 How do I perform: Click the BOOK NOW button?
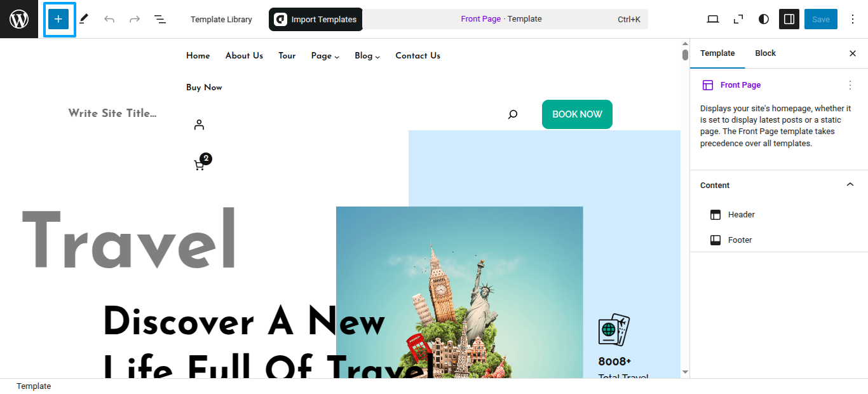pyautogui.click(x=577, y=114)
